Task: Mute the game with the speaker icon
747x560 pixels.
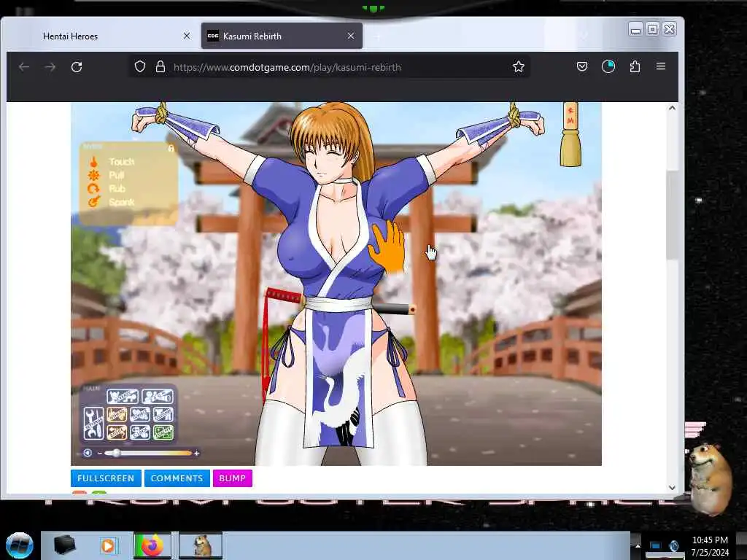Action: pos(88,453)
